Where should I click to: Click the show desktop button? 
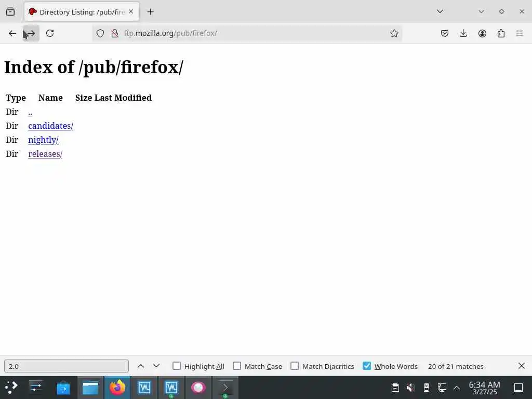[518, 388]
